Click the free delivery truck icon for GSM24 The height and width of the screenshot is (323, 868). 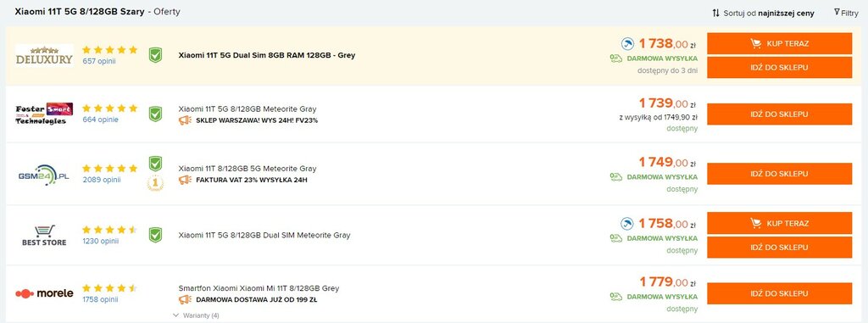click(616, 176)
